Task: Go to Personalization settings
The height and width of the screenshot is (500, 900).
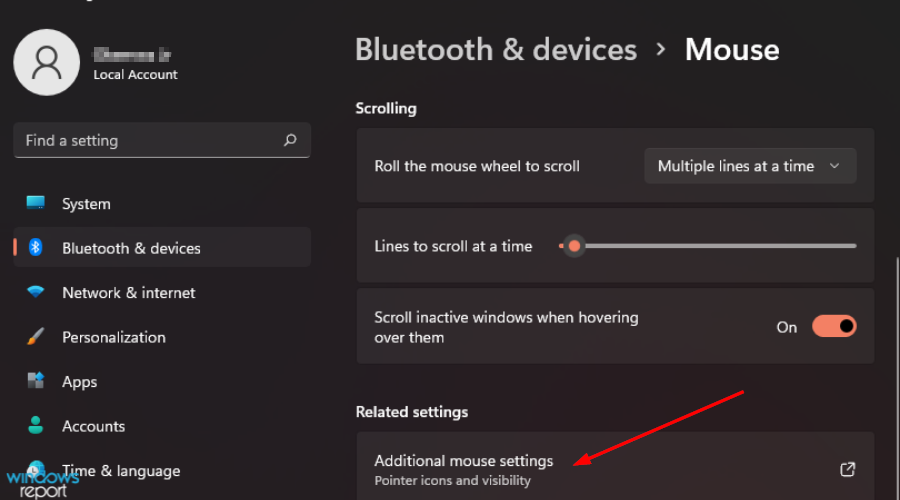Action: (x=113, y=337)
